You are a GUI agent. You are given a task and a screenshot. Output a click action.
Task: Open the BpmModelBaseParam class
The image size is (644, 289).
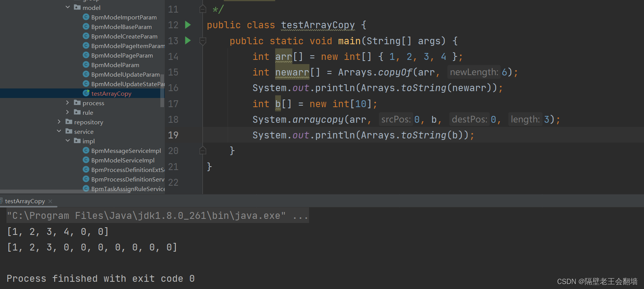click(x=121, y=27)
